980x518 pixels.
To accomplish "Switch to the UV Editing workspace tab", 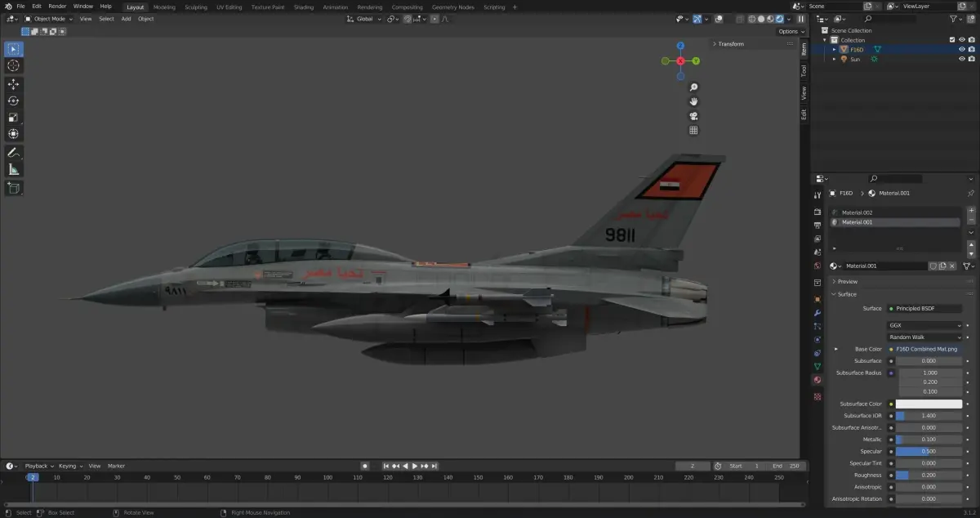I will pos(229,7).
